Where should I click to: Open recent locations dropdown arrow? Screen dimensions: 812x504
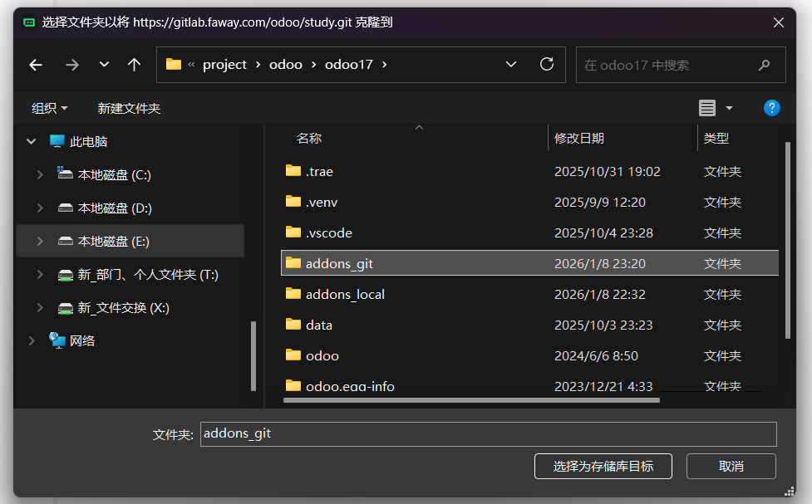104,65
